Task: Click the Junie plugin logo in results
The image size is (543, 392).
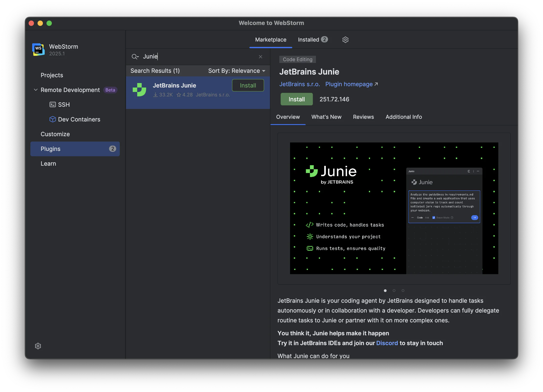Action: pyautogui.click(x=139, y=90)
